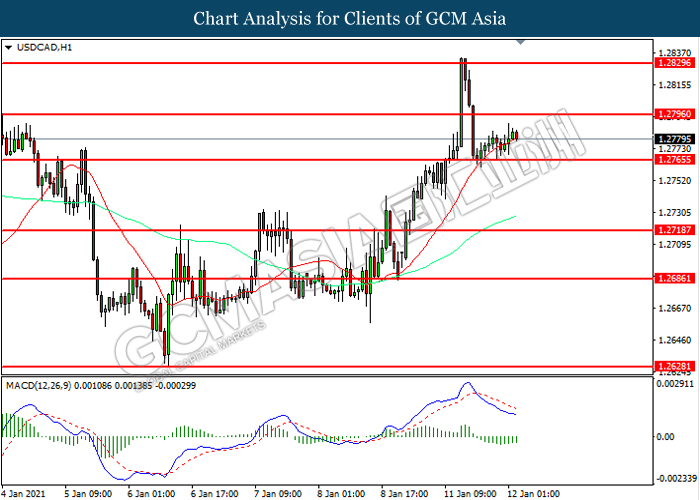Image resolution: width=700 pixels, height=500 pixels.
Task: Click the 11 Jan 09:00 time marker
Action: click(468, 494)
